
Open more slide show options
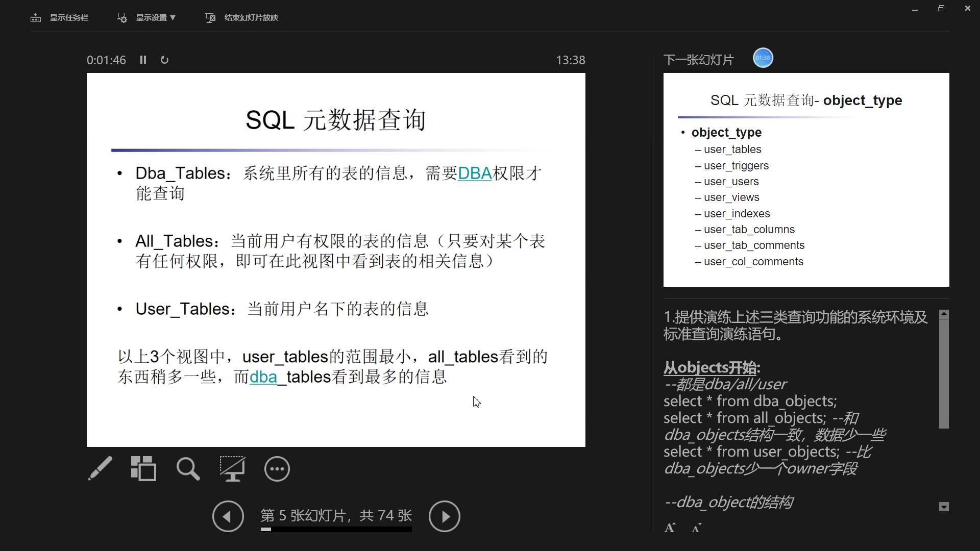tap(277, 468)
